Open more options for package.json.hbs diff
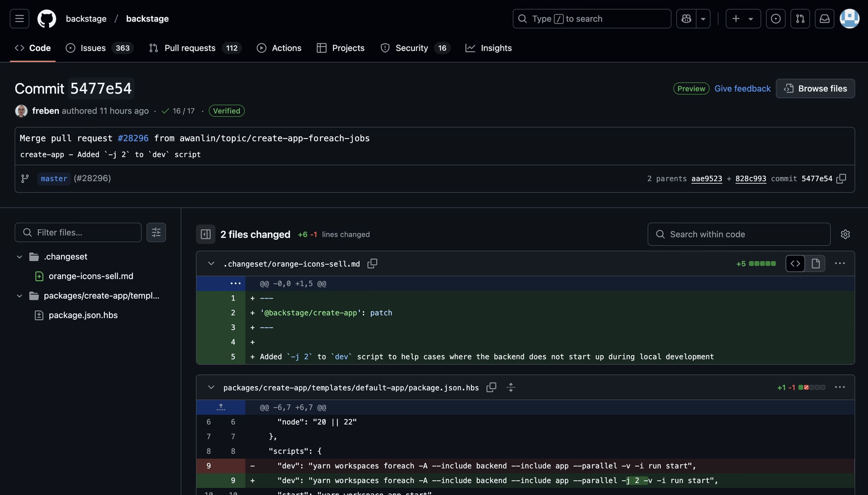The height and width of the screenshot is (495, 868). click(840, 387)
